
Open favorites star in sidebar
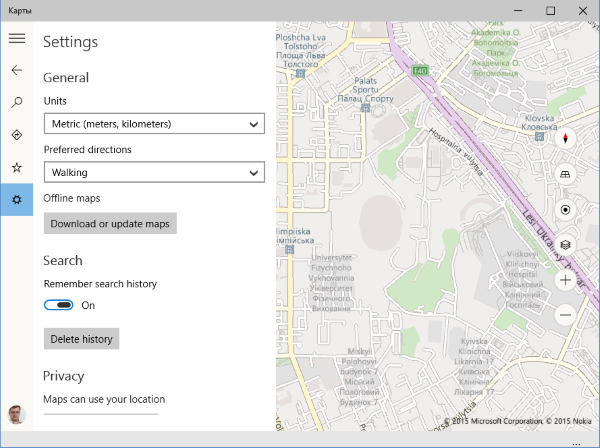[16, 167]
